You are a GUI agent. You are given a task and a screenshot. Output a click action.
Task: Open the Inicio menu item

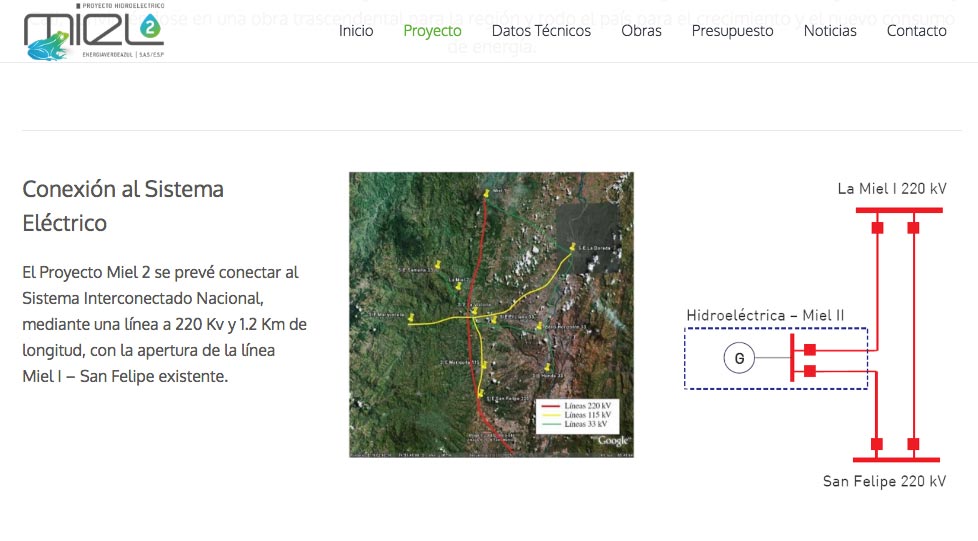point(356,31)
